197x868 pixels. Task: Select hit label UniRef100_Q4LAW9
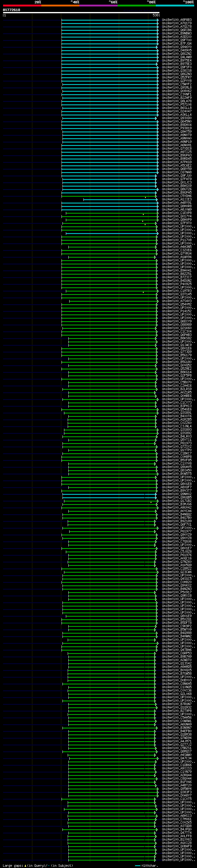[x=177, y=57]
